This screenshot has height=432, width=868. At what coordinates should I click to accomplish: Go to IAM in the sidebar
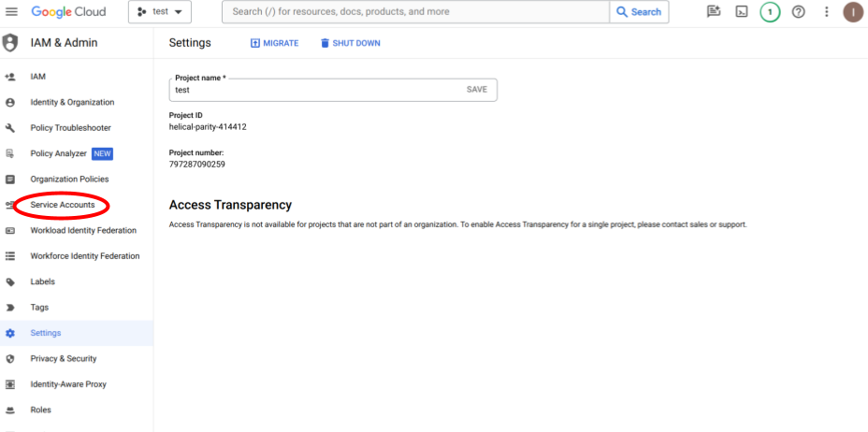[x=38, y=77]
